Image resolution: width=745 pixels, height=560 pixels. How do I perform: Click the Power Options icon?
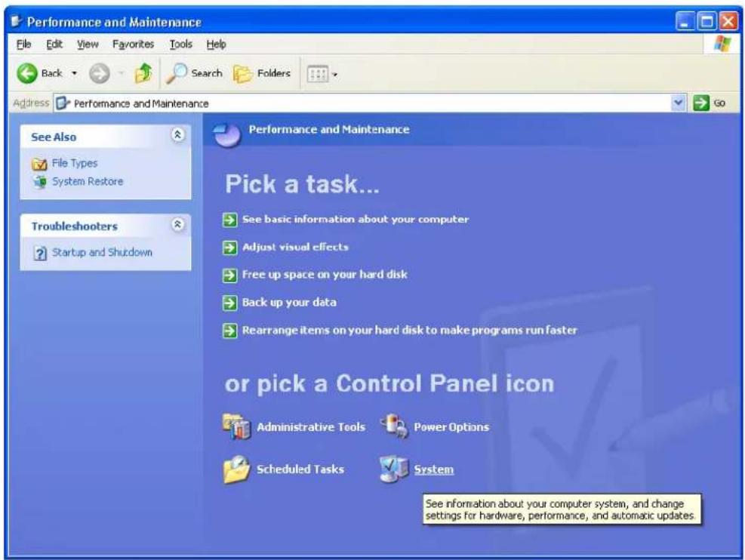pyautogui.click(x=394, y=426)
